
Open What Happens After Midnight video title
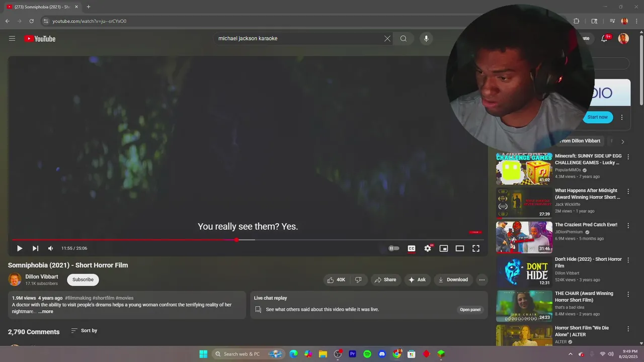[587, 194]
